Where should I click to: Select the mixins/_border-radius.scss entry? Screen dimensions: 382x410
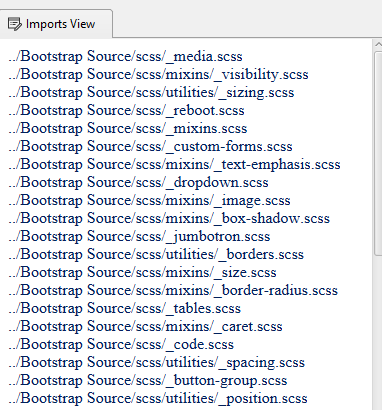click(x=173, y=290)
